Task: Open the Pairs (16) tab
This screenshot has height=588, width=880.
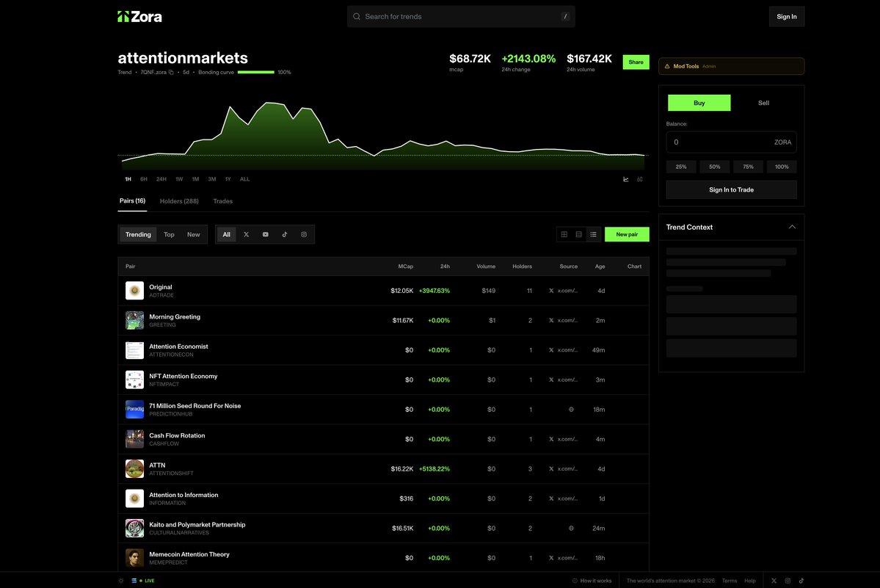Action: (132, 201)
